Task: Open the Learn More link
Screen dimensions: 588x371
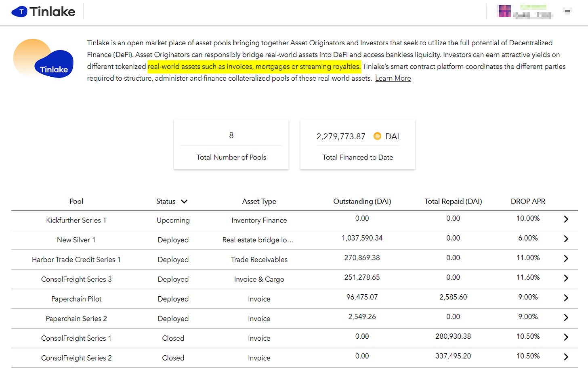Action: (x=393, y=78)
